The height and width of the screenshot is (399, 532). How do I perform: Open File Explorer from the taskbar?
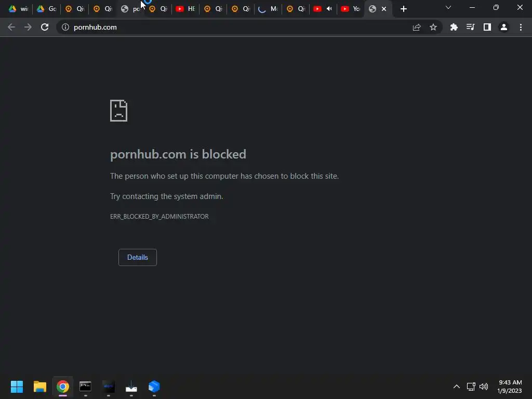pyautogui.click(x=39, y=387)
